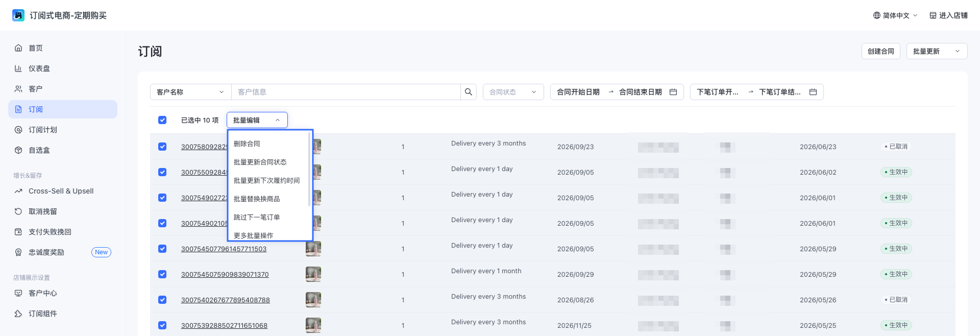Open the 取消挽留 undo icon

tap(18, 211)
